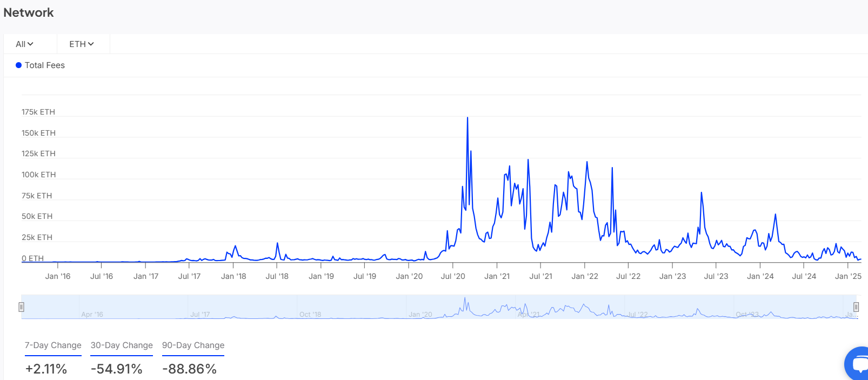Click the Jul '20 x-axis label
Viewport: 868px width, 380px height.
point(453,276)
